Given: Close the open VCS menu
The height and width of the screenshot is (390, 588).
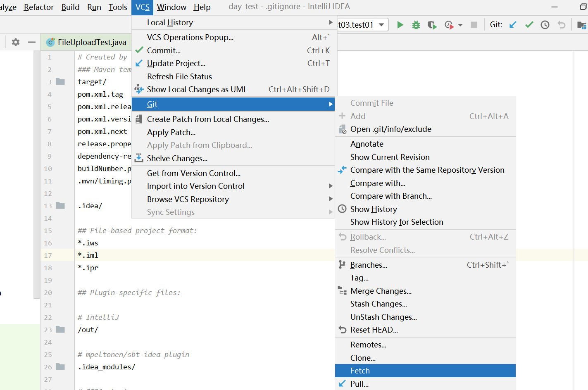Looking at the screenshot, I should [143, 7].
